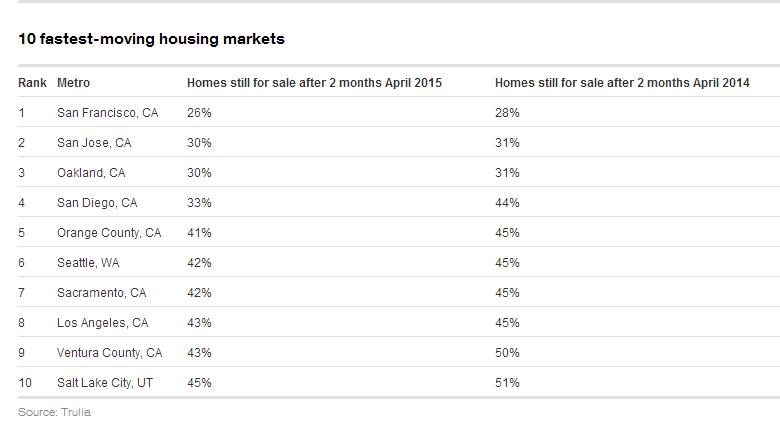Click the April 2015 column header
This screenshot has height=432, width=780.
(x=314, y=83)
